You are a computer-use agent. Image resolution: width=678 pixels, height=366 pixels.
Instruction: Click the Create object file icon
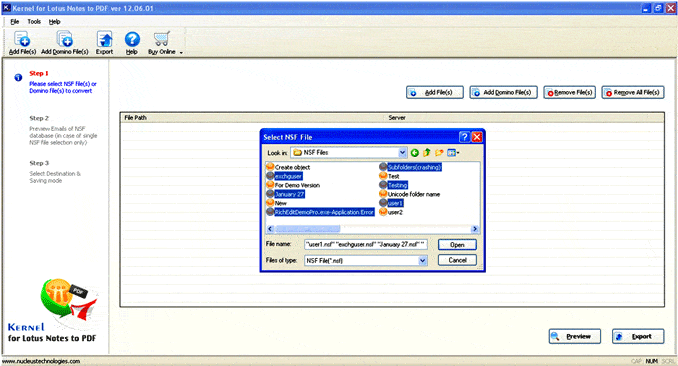(270, 167)
